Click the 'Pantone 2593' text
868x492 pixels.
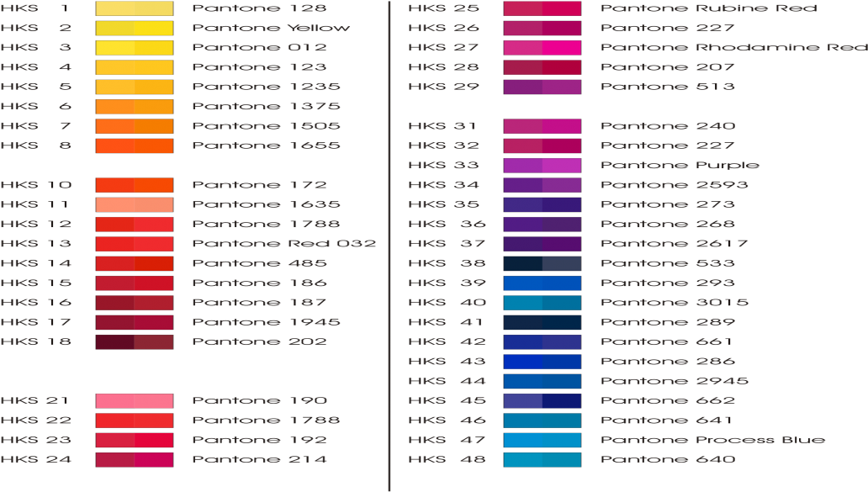tap(675, 185)
